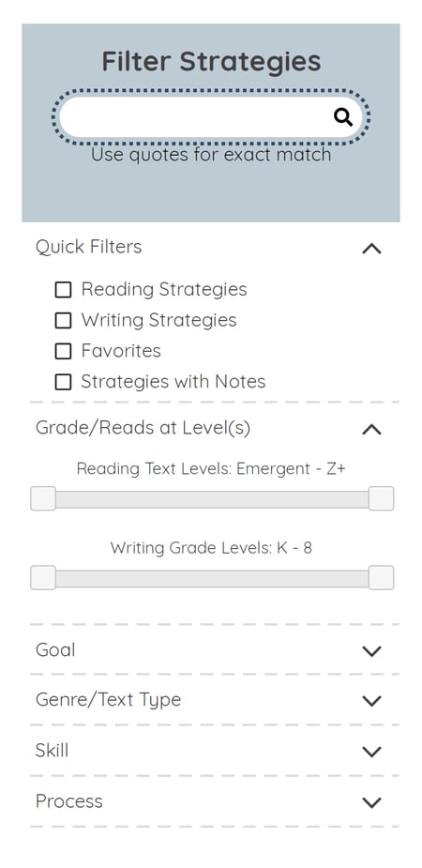Expand the Goal section chevron

pyautogui.click(x=371, y=651)
